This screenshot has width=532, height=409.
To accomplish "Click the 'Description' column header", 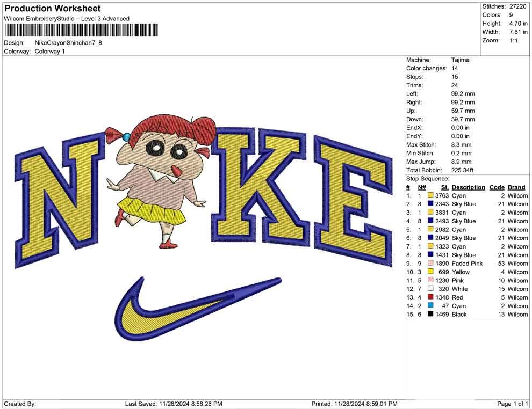I will [x=468, y=187].
